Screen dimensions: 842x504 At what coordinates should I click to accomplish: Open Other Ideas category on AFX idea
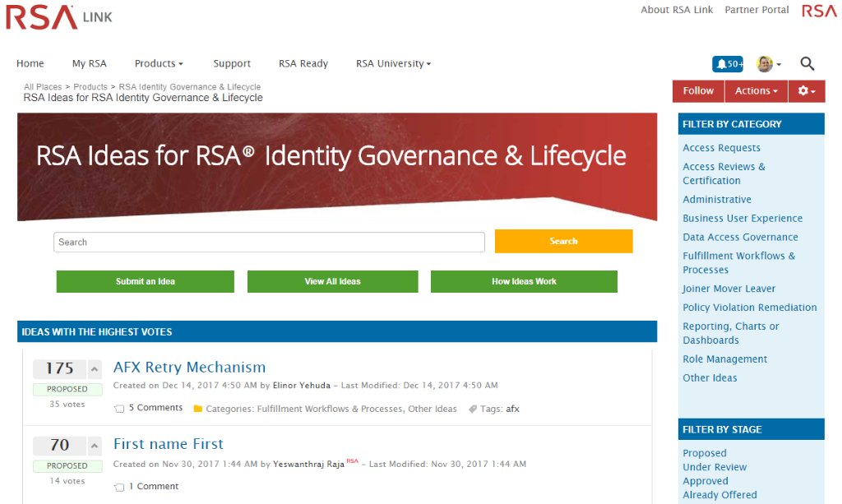point(433,409)
